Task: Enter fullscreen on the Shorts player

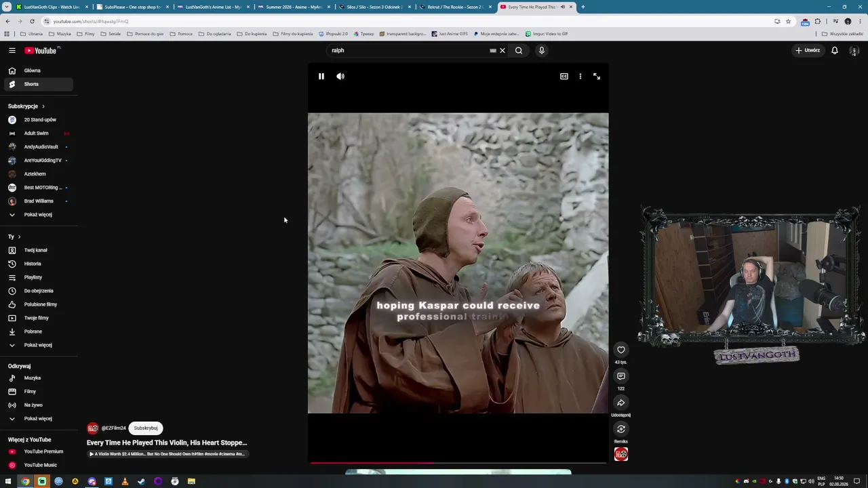Action: pos(597,77)
